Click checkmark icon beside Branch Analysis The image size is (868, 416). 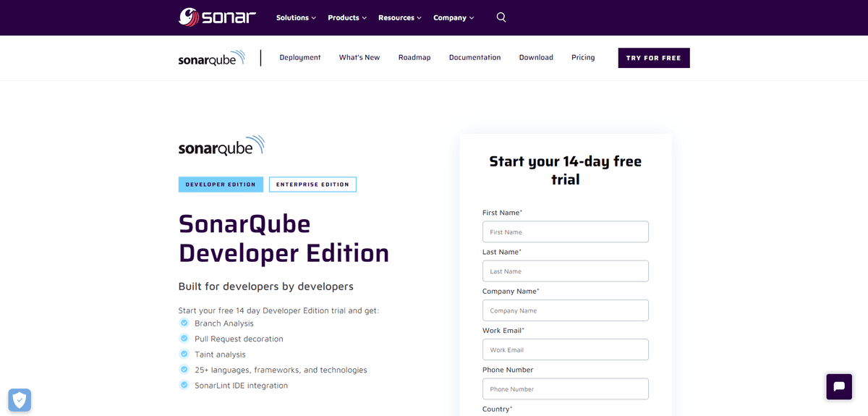coord(184,323)
